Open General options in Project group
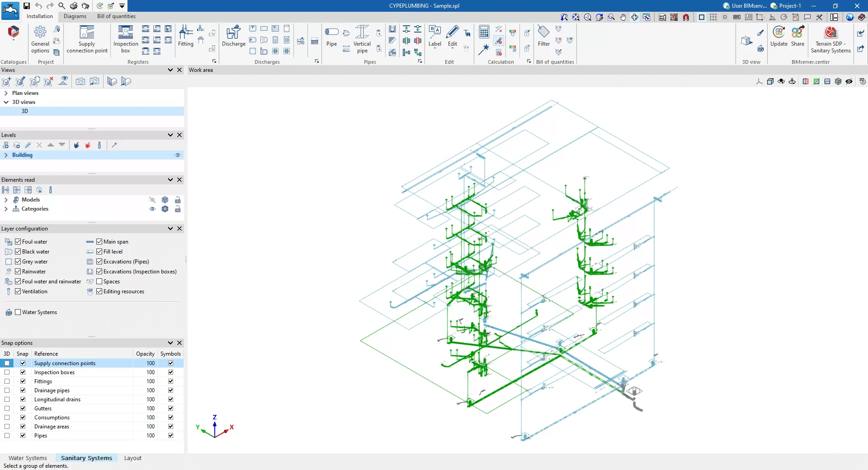Screen dimensions: 868x470 pos(40,39)
